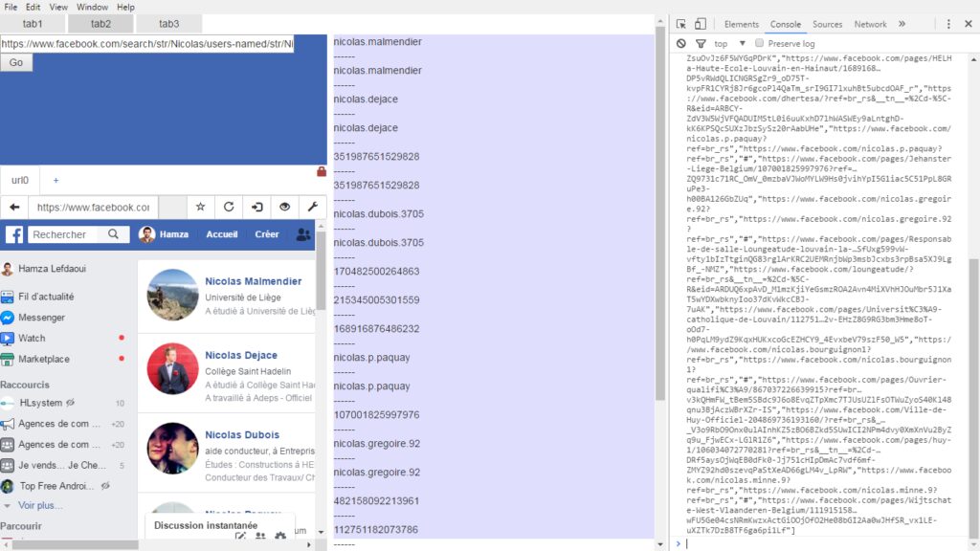
Task: Click the sign-in arrow icon in toolbar
Action: [256, 207]
